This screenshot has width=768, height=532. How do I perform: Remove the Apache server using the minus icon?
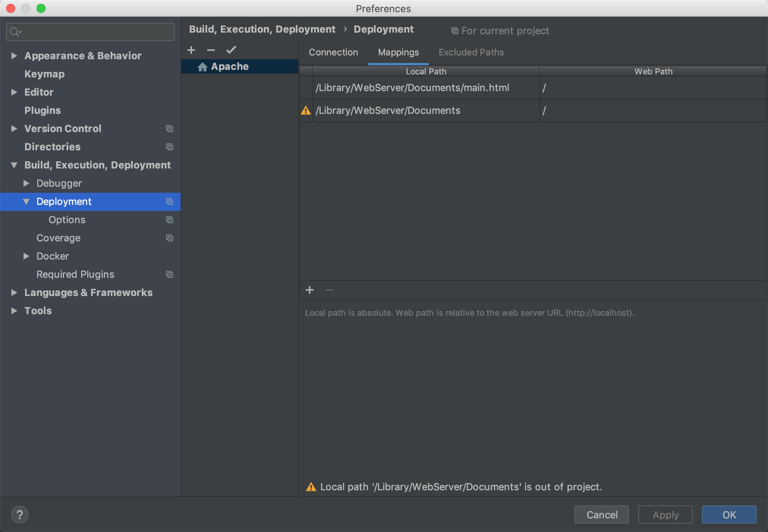coord(211,50)
